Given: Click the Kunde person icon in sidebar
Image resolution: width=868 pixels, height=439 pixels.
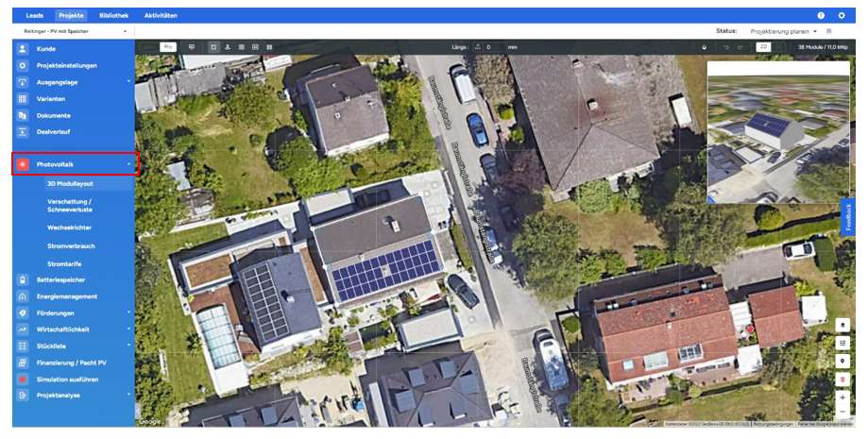Looking at the screenshot, I should click(22, 49).
